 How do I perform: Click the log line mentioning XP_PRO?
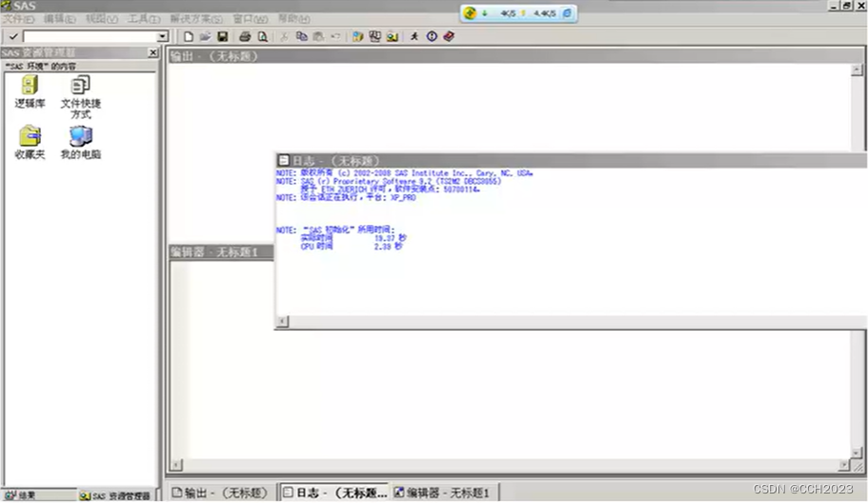[x=346, y=197]
